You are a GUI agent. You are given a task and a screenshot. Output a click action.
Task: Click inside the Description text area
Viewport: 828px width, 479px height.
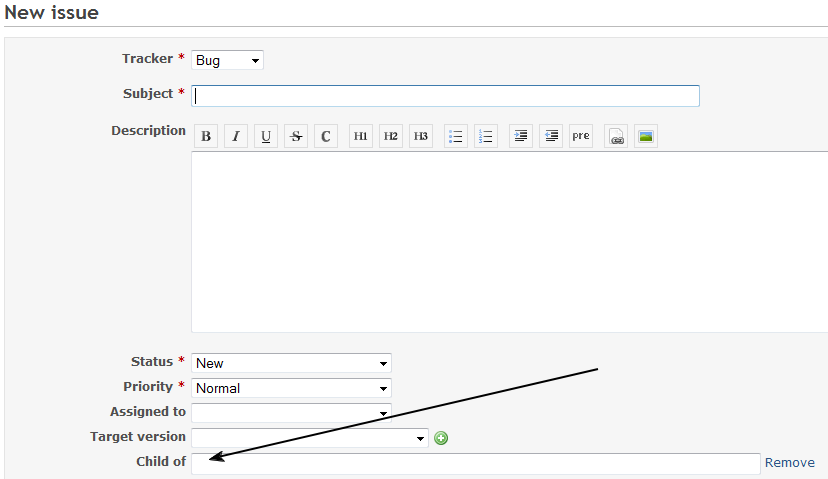pos(510,242)
